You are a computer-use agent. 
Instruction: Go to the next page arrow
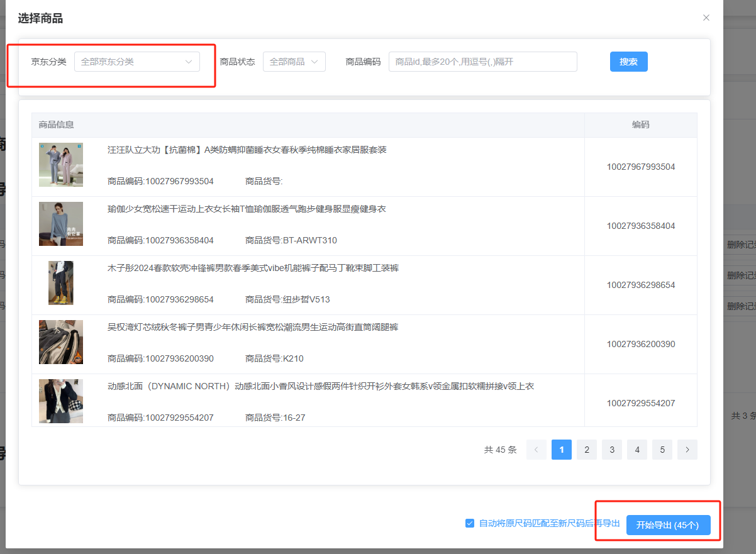click(x=687, y=450)
